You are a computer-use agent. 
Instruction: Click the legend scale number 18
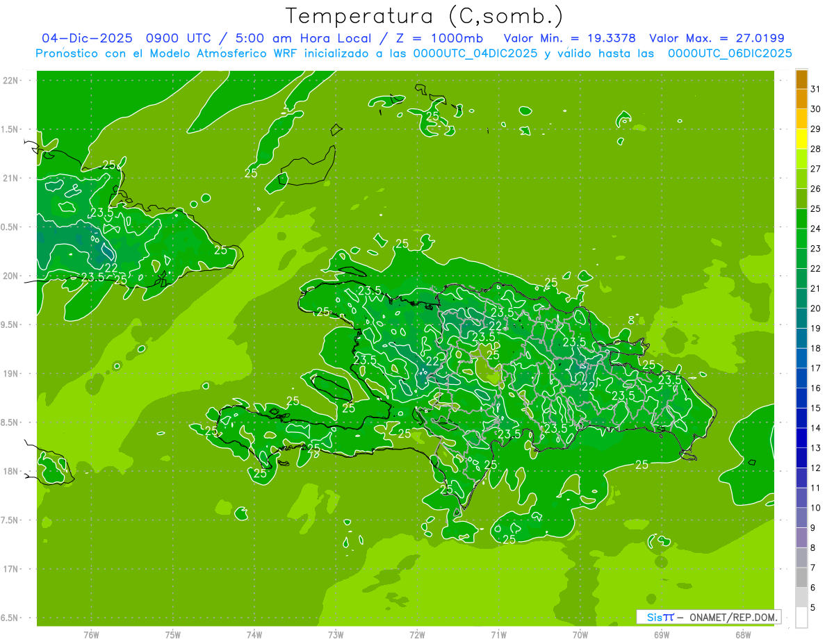click(816, 348)
